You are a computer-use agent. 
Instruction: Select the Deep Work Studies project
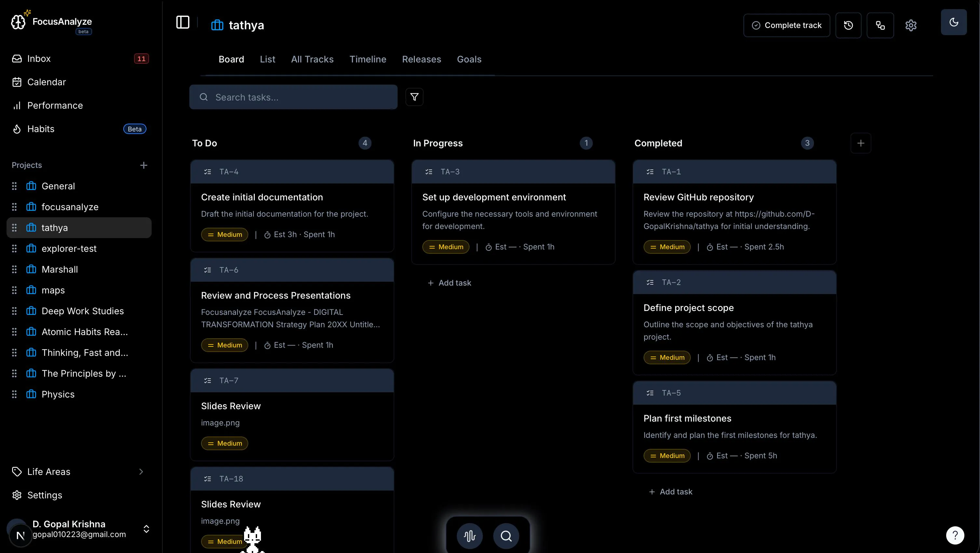[x=79, y=311]
